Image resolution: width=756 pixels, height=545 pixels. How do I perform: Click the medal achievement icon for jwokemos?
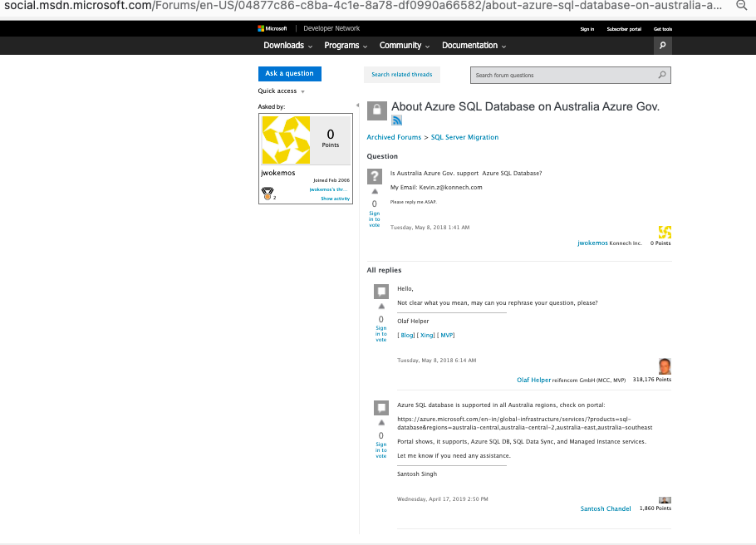click(x=268, y=194)
